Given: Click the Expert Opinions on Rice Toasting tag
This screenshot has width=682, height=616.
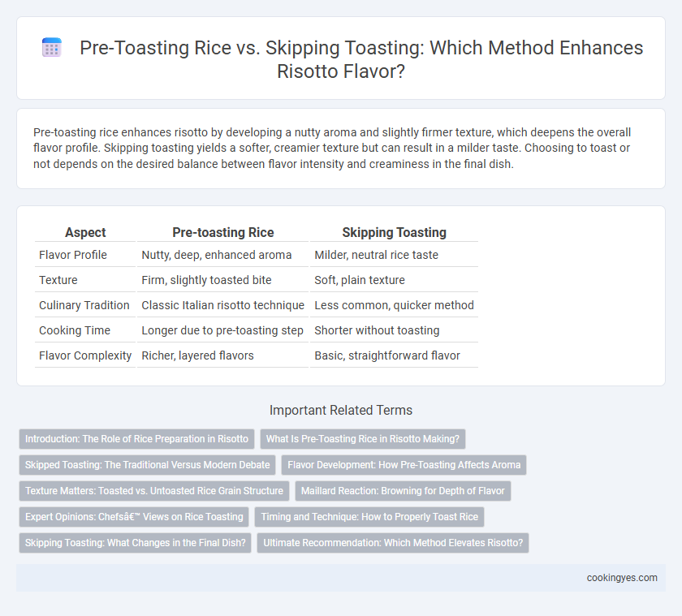Looking at the screenshot, I should click(x=134, y=517).
